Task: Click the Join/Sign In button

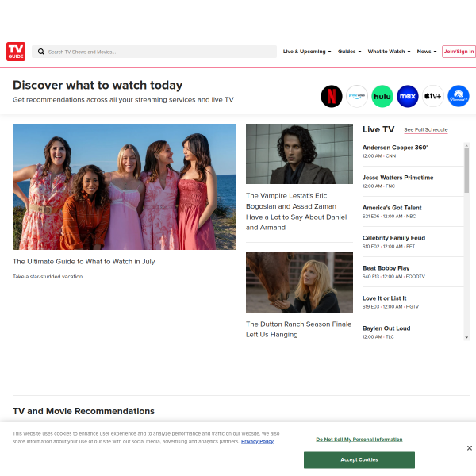Action: [459, 52]
